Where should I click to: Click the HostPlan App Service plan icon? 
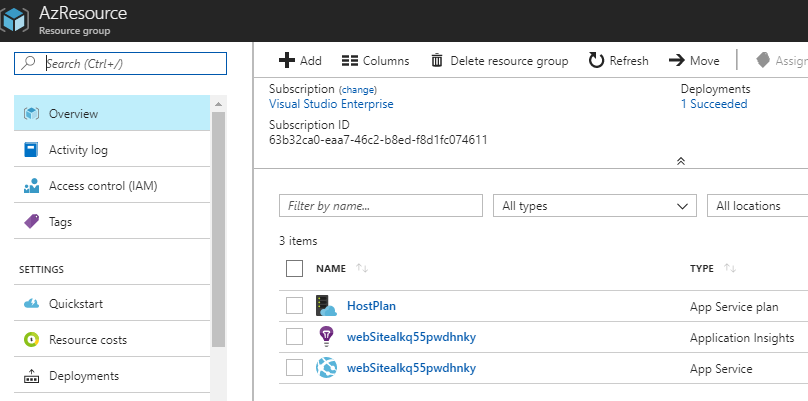point(327,305)
